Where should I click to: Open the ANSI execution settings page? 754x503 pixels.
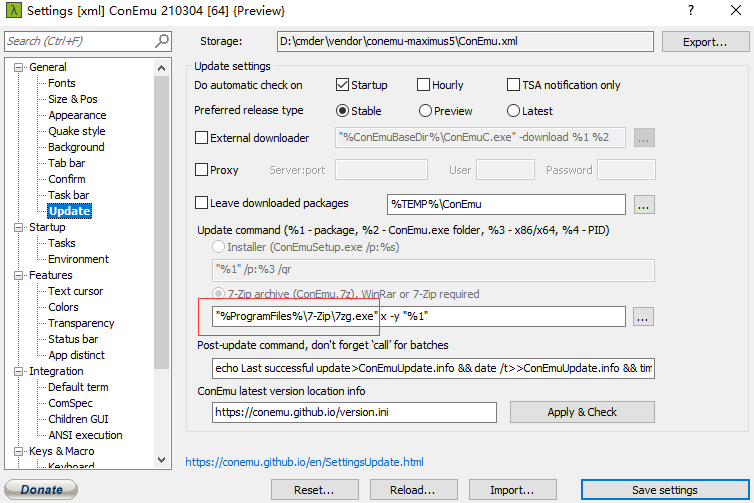[85, 435]
